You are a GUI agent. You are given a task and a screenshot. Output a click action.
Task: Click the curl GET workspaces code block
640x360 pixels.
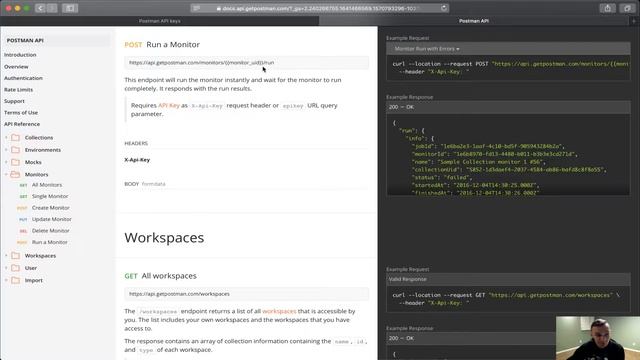pos(508,299)
